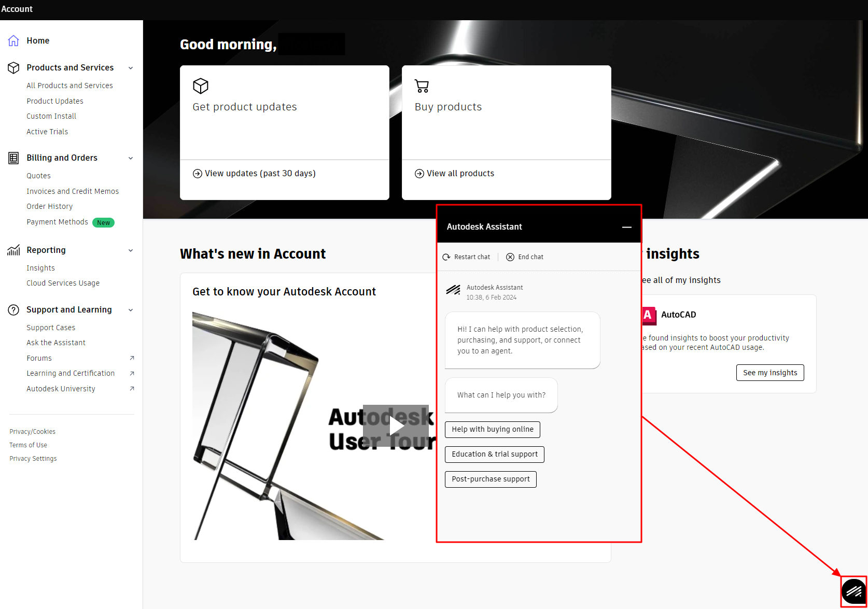The height and width of the screenshot is (609, 868).
Task: Click the cube icon in Get product updates card
Action: tap(201, 86)
